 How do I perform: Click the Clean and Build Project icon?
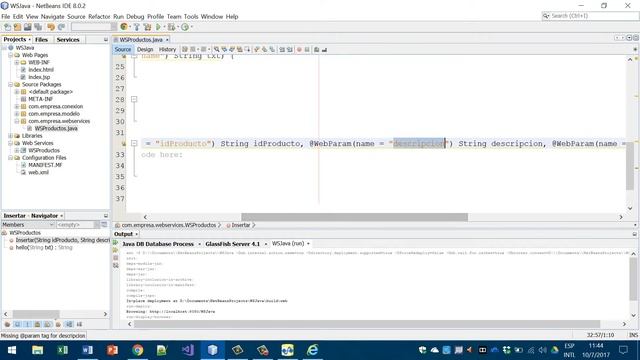147,27
